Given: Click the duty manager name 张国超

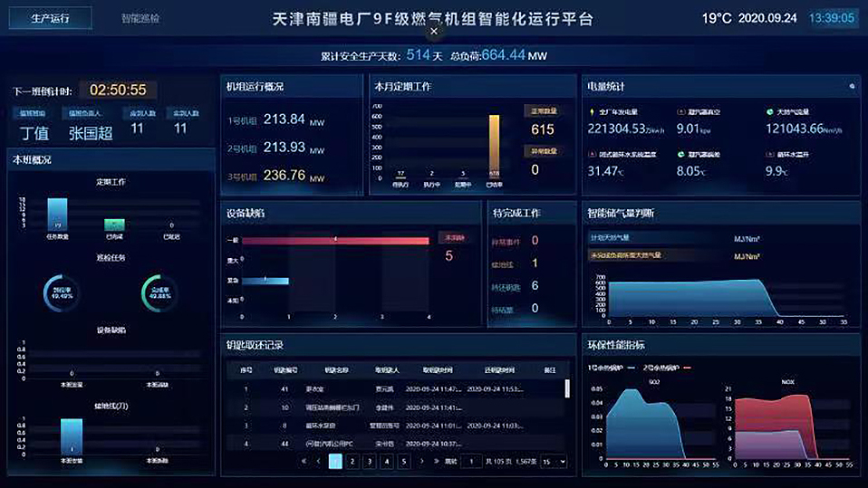Looking at the screenshot, I should point(91,133).
